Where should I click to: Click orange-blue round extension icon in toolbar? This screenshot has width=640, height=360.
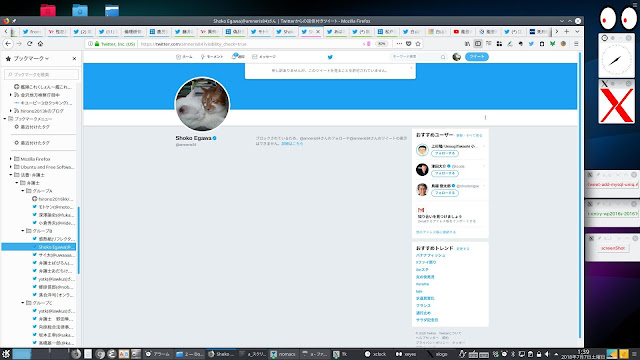[x=563, y=44]
